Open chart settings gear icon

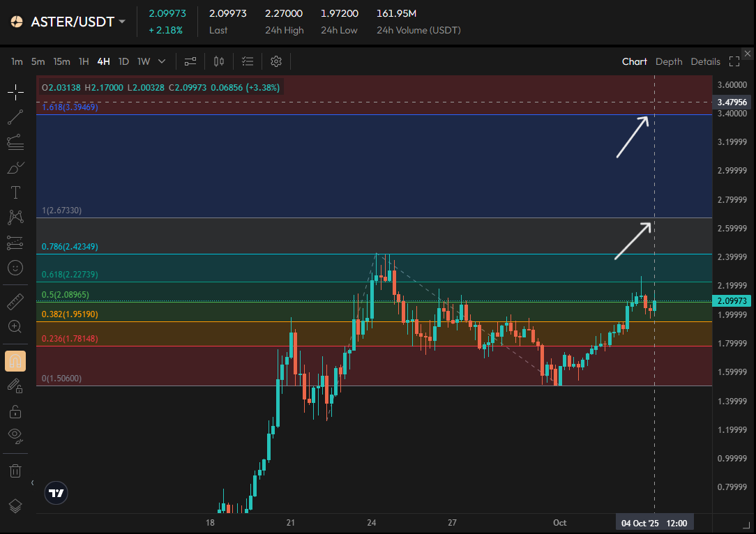click(275, 61)
